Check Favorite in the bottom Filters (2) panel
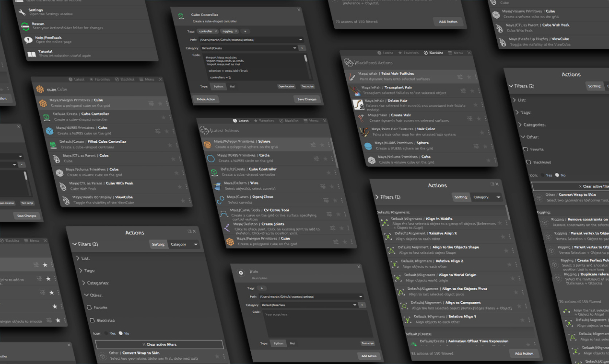Screen dimensions: 609x364 89,307
